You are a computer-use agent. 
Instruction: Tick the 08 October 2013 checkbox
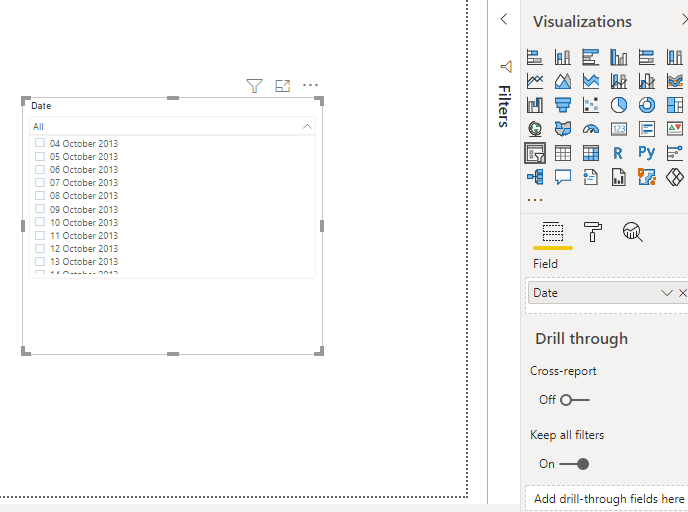[40, 196]
